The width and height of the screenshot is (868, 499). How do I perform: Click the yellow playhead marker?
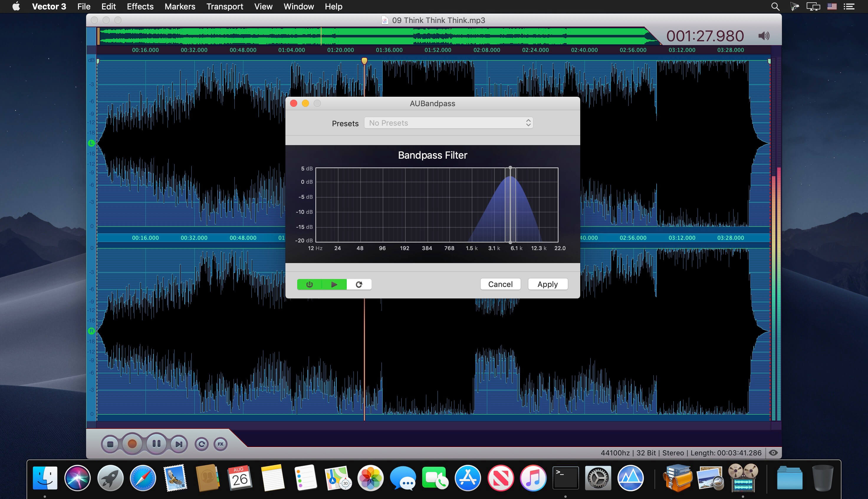tap(364, 61)
